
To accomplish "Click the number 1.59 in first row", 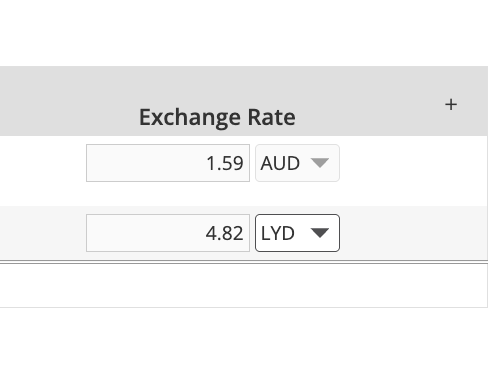I will 225,163.
